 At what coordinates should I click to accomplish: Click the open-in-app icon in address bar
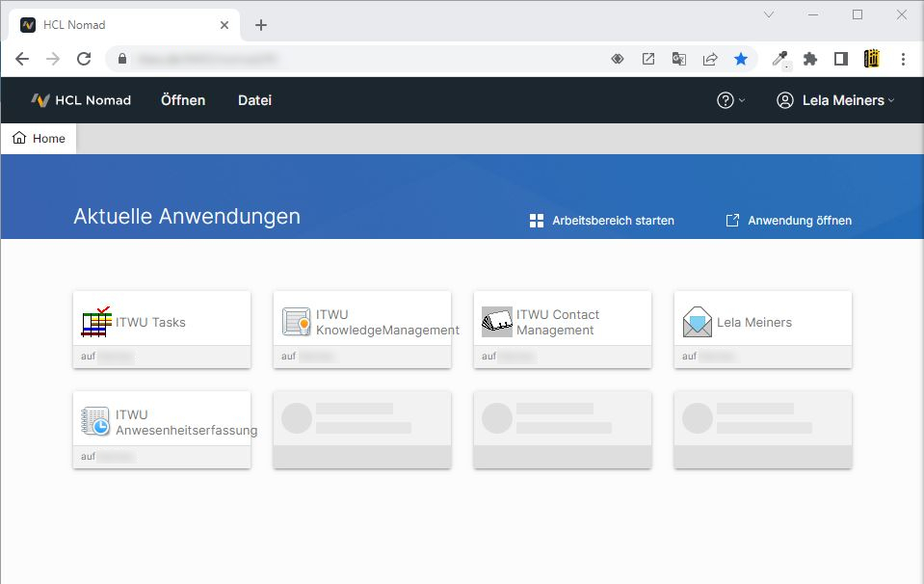pos(648,59)
